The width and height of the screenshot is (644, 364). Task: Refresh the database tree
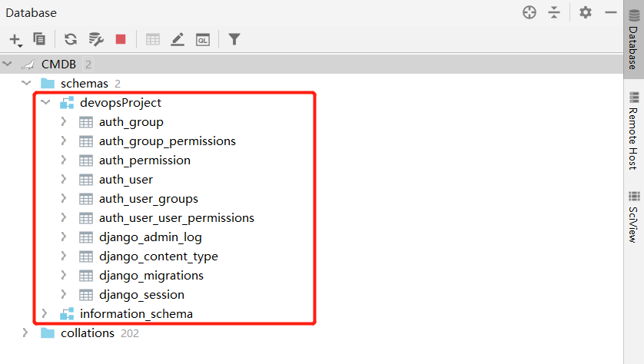(71, 39)
